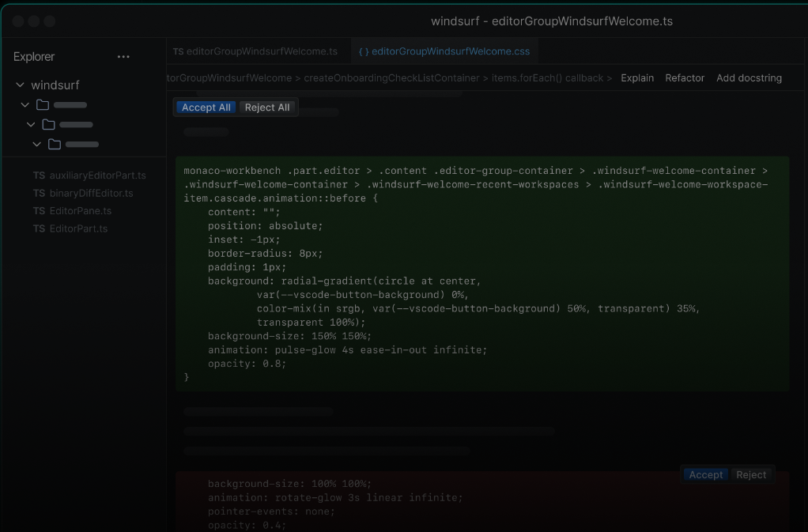Click items.forEach() callback breadcrumb segment
This screenshot has height=532, width=808.
tap(547, 78)
